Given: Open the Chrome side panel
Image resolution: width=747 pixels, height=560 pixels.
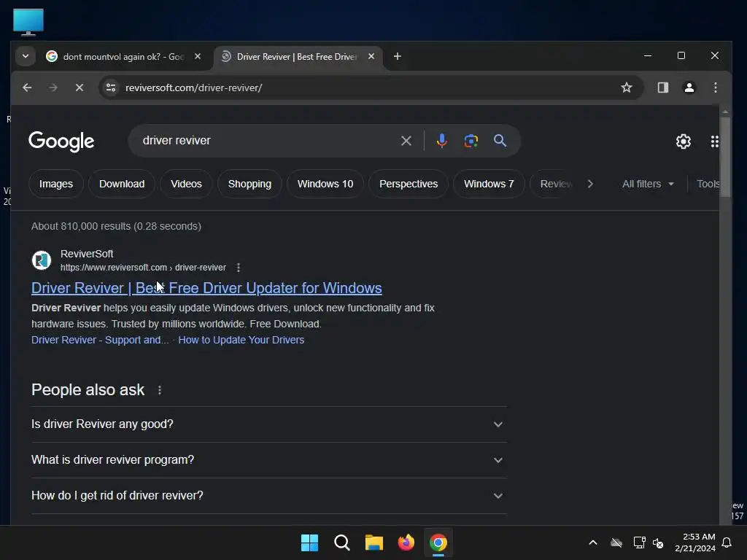Looking at the screenshot, I should 663,87.
